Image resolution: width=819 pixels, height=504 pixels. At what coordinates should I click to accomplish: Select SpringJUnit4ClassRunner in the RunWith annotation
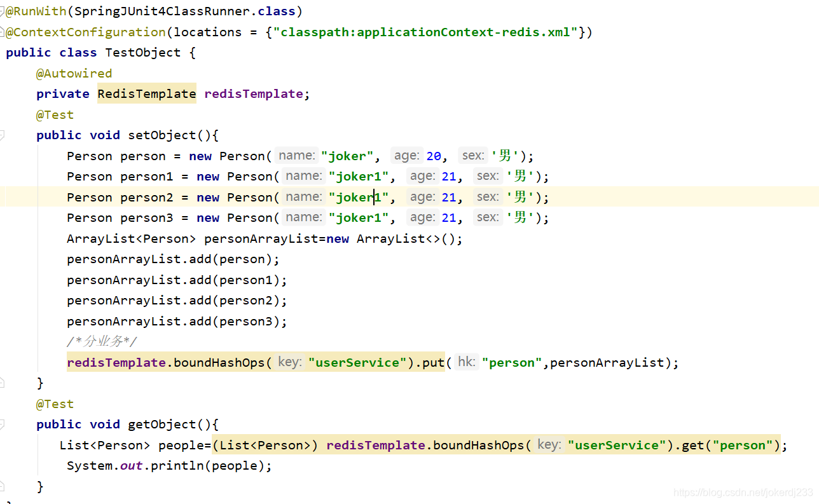click(x=162, y=11)
